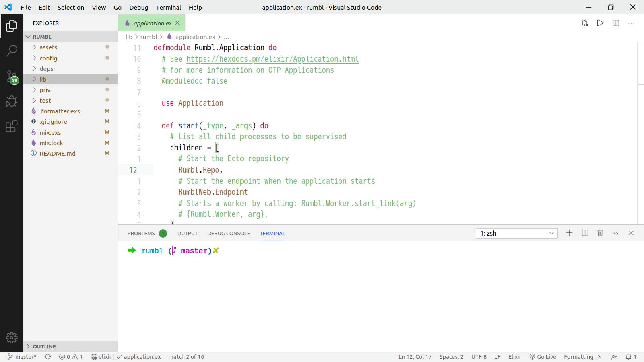
Task: Open the Help menu
Action: (195, 7)
